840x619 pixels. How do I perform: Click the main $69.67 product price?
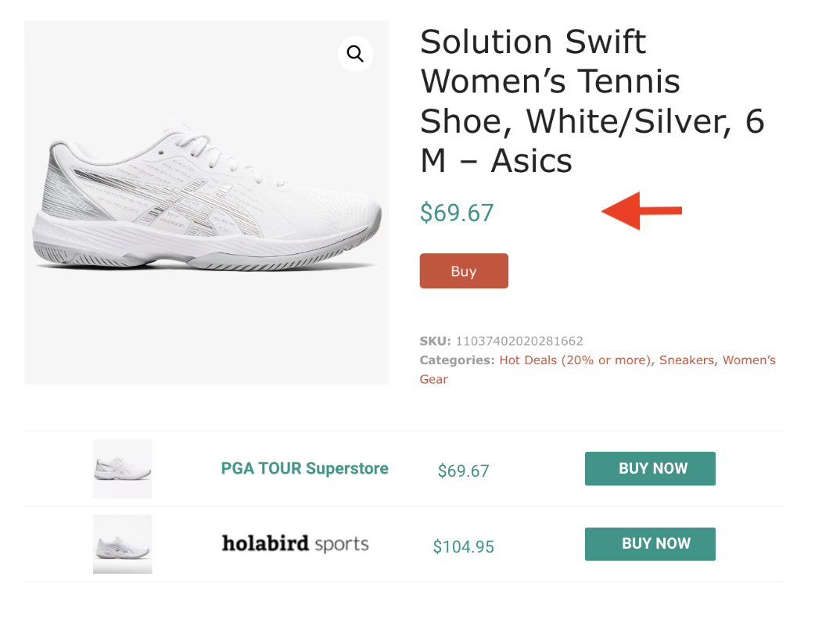click(x=457, y=213)
